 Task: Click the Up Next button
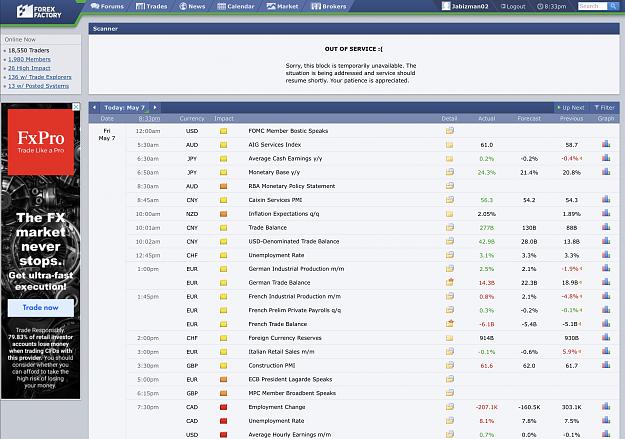tap(570, 108)
